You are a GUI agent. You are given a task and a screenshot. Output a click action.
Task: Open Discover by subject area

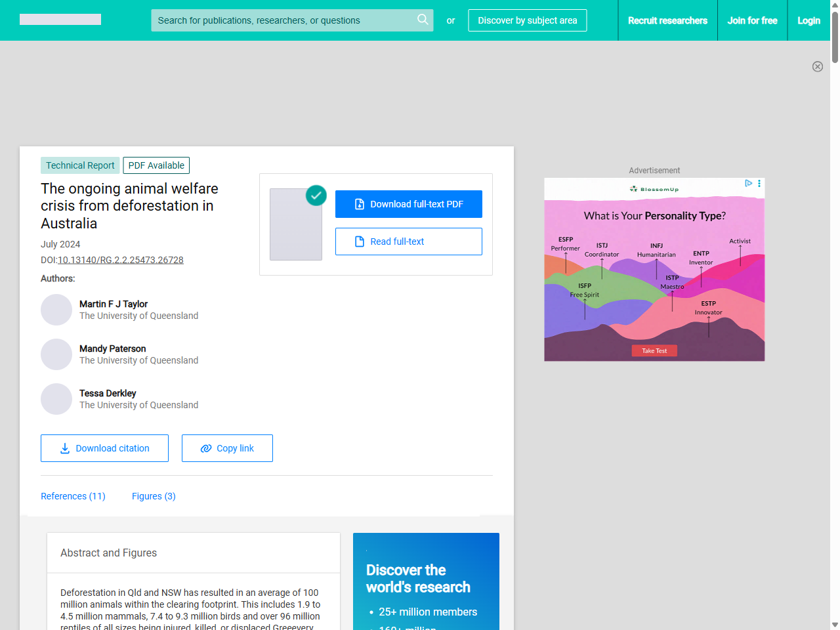pyautogui.click(x=527, y=20)
